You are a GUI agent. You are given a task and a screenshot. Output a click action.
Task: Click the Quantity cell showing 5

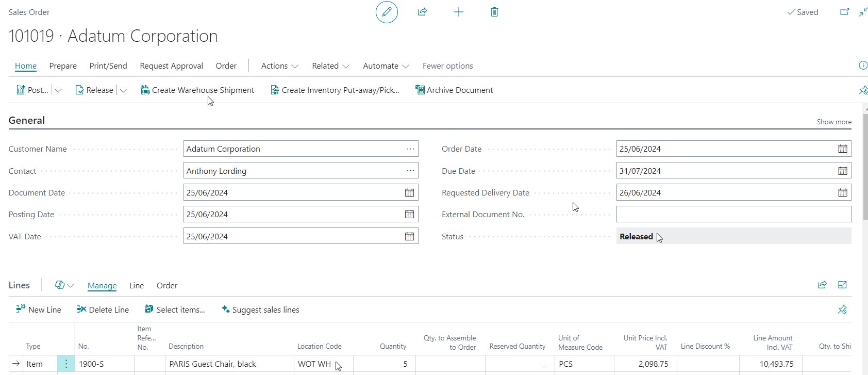pos(384,364)
